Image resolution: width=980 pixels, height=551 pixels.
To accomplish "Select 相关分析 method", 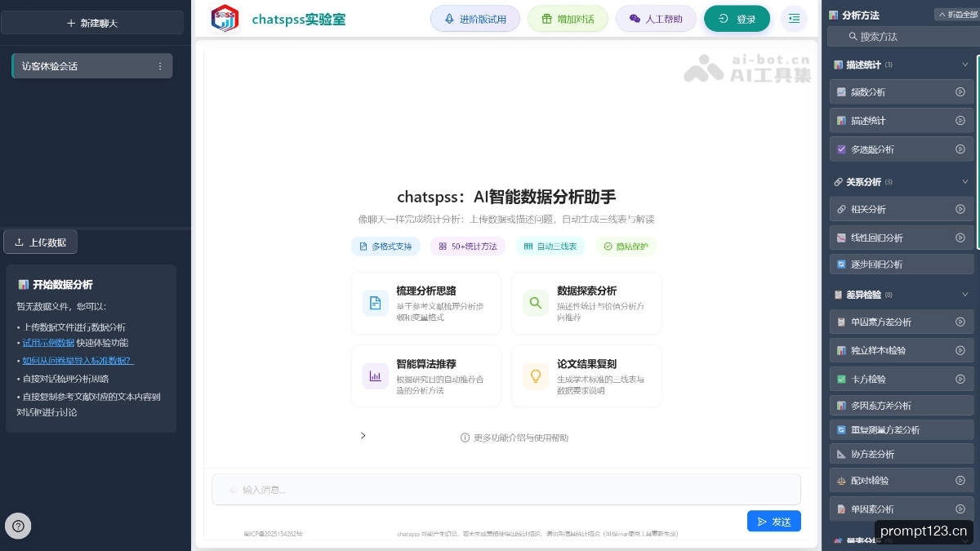I will [902, 210].
